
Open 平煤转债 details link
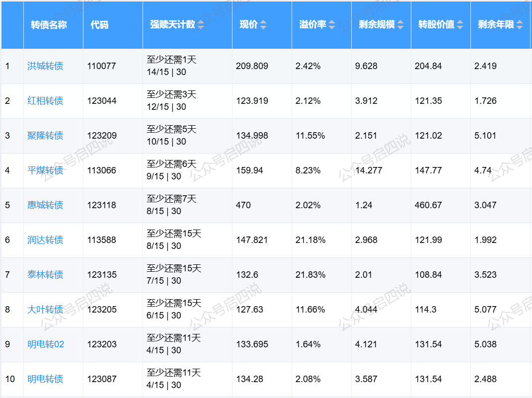click(45, 170)
